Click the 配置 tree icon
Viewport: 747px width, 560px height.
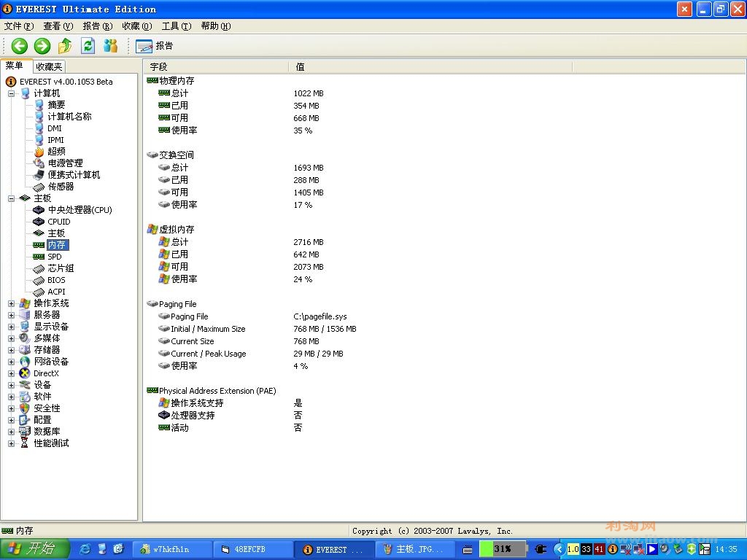25,420
